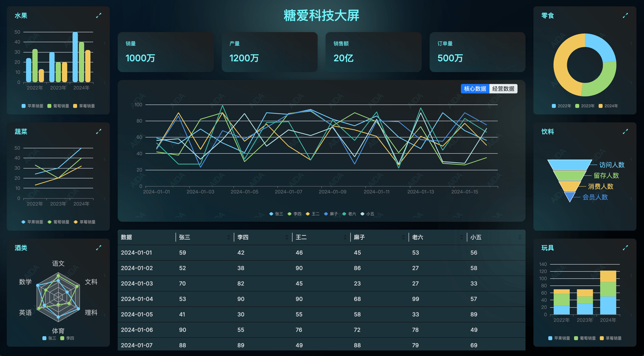Click the 糖爱科技大屏 title
The width and height of the screenshot is (644, 356).
tap(321, 15)
